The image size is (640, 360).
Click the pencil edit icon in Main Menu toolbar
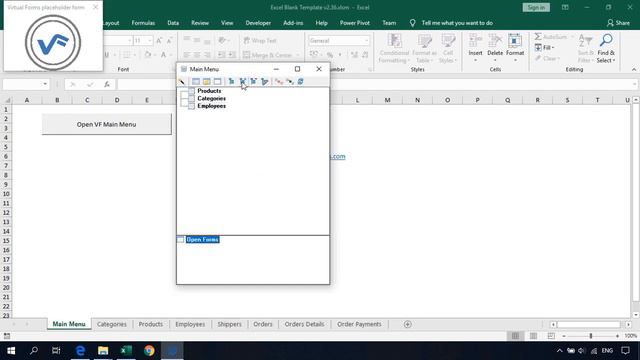(182, 82)
